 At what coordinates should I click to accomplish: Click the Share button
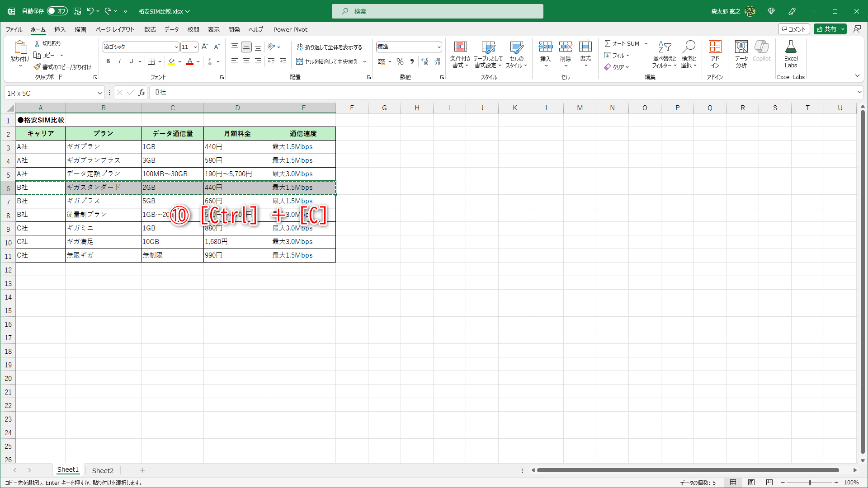[x=826, y=29]
